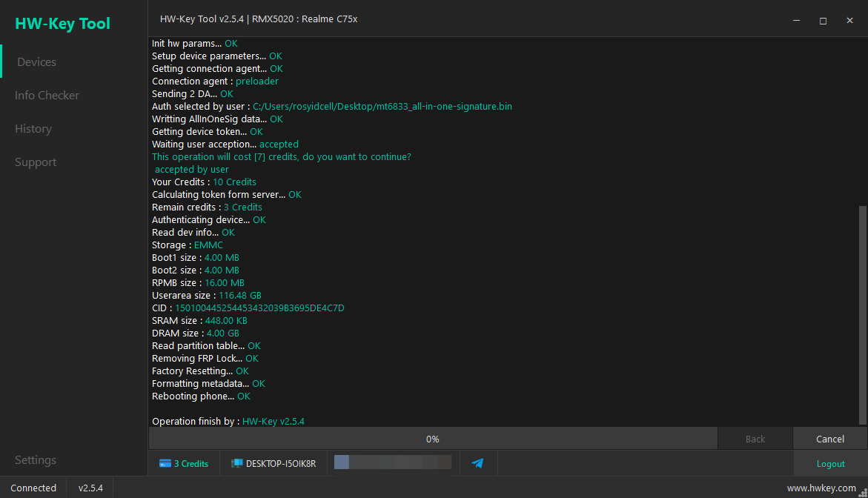
Task: Click the 'Rebooting phone... OK' line
Action: [201, 396]
